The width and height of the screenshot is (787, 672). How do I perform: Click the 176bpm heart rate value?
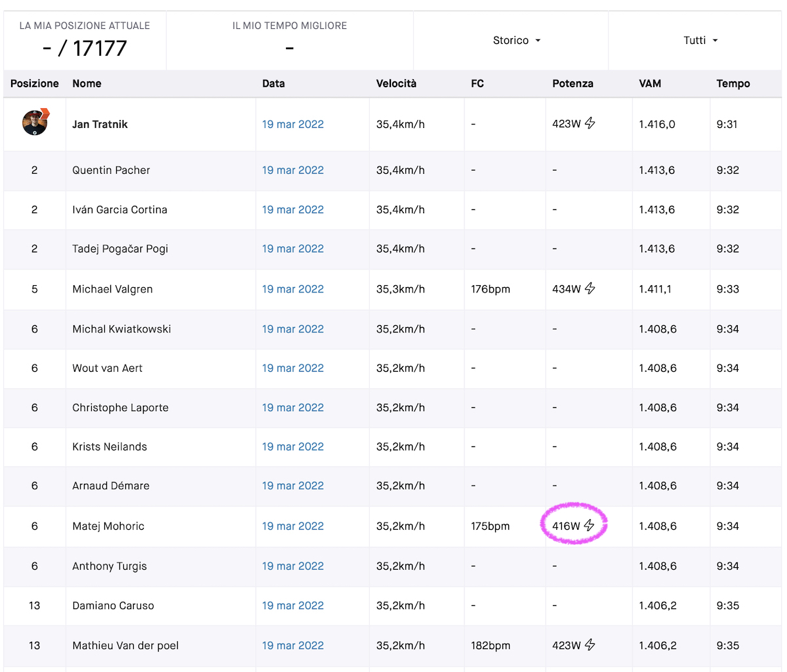click(490, 289)
